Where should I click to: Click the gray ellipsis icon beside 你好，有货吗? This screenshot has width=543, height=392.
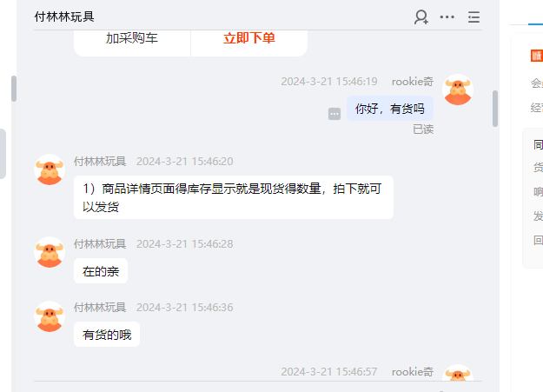pyautogui.click(x=334, y=114)
